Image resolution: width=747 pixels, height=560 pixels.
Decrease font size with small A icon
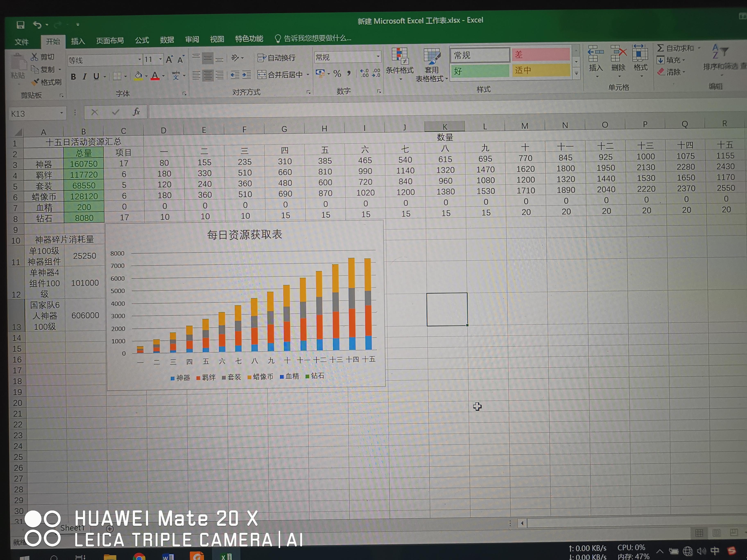click(x=181, y=60)
